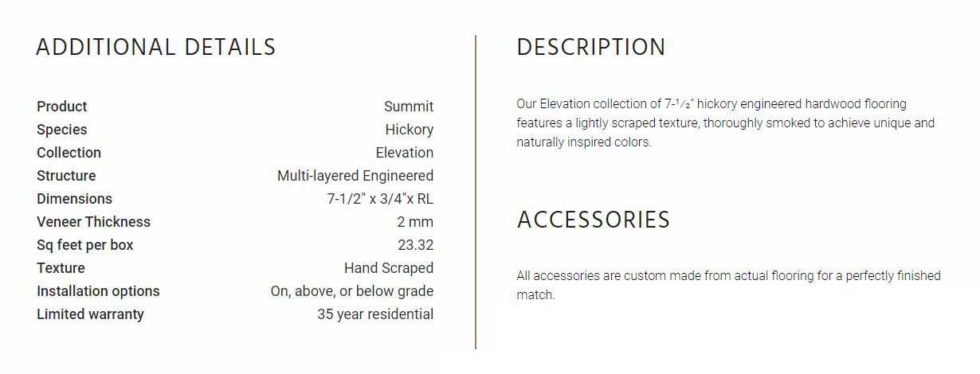Click the Veneer Thickness label
The height and width of the screenshot is (374, 980).
(94, 222)
